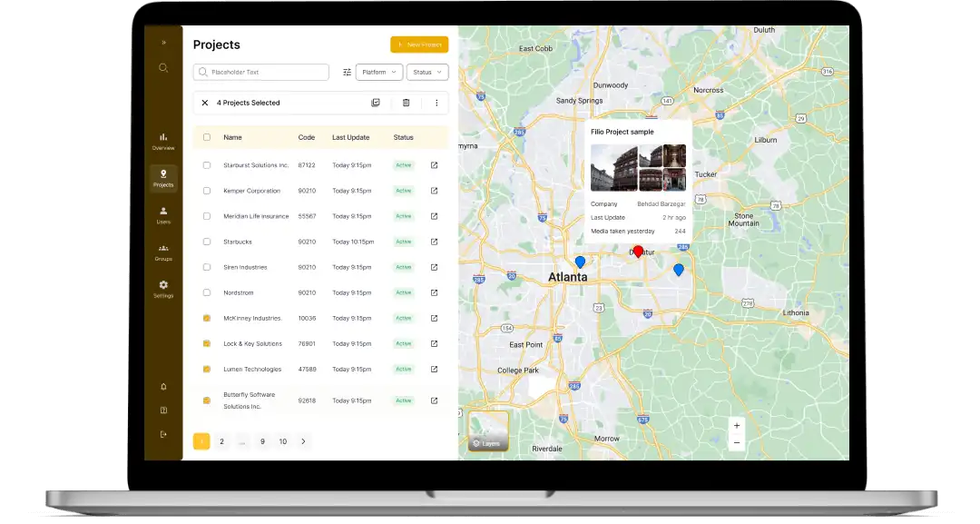This screenshot has height=524, width=980.
Task: Open Settings in the sidebar
Action: (x=163, y=289)
